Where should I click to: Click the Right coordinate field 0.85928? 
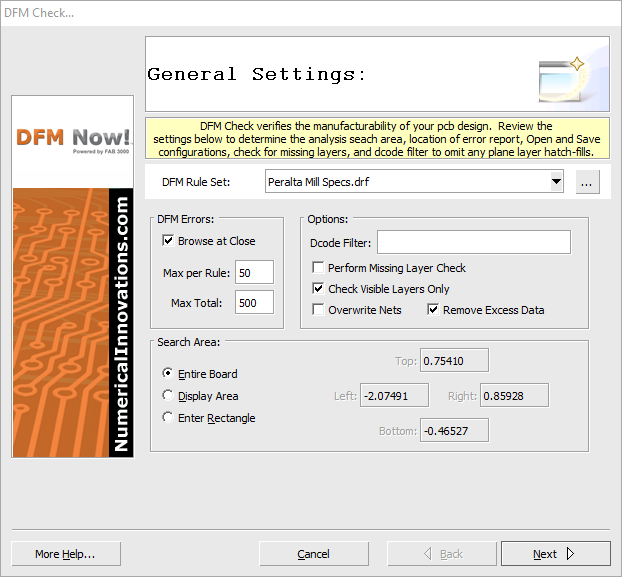tap(514, 395)
